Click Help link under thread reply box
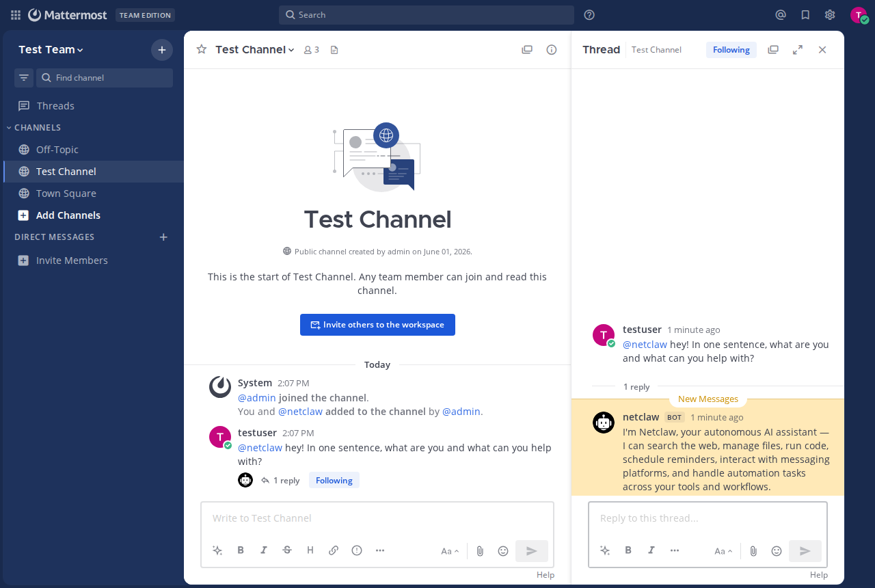This screenshot has height=588, width=875. [819, 575]
